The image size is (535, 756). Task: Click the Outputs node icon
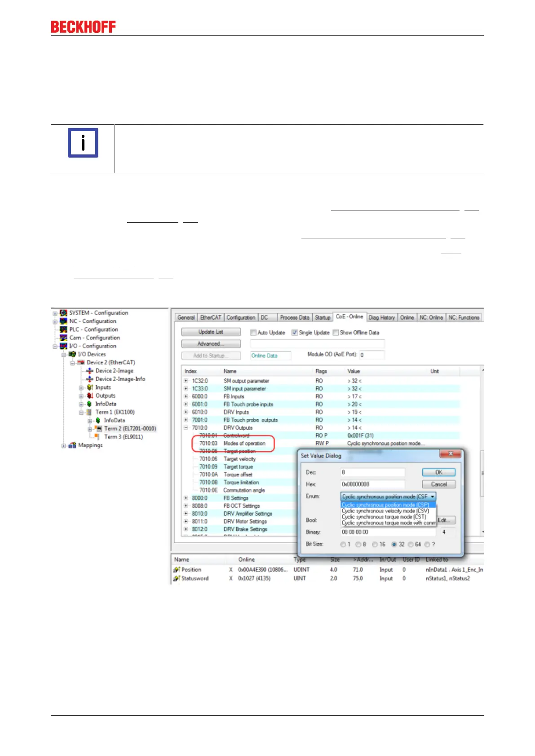[x=89, y=396]
